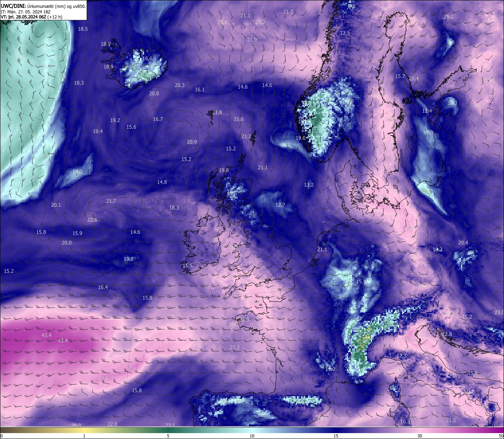The width and height of the screenshot is (504, 439).
Task: Click the 19.4 map value
Action: [x=98, y=131]
